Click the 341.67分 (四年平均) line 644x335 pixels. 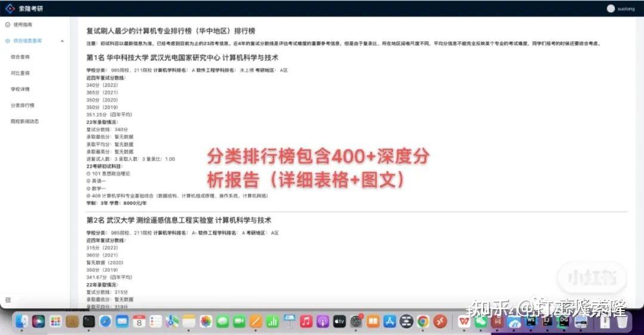109,278
